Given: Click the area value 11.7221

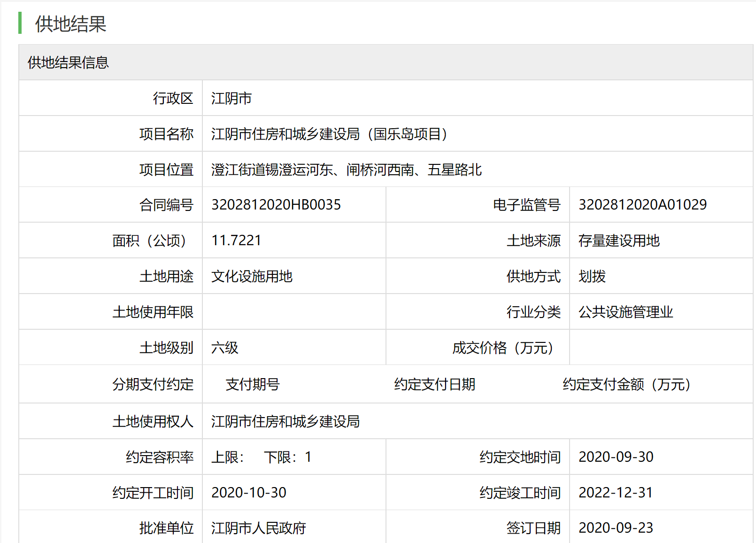Looking at the screenshot, I should [236, 240].
